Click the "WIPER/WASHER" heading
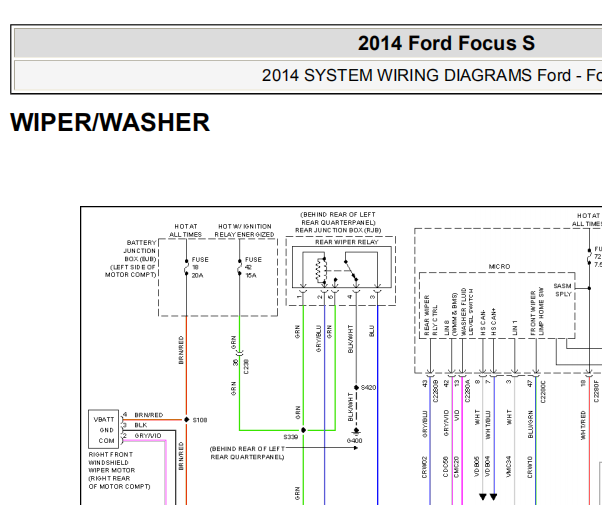The width and height of the screenshot is (602, 505). (x=110, y=123)
